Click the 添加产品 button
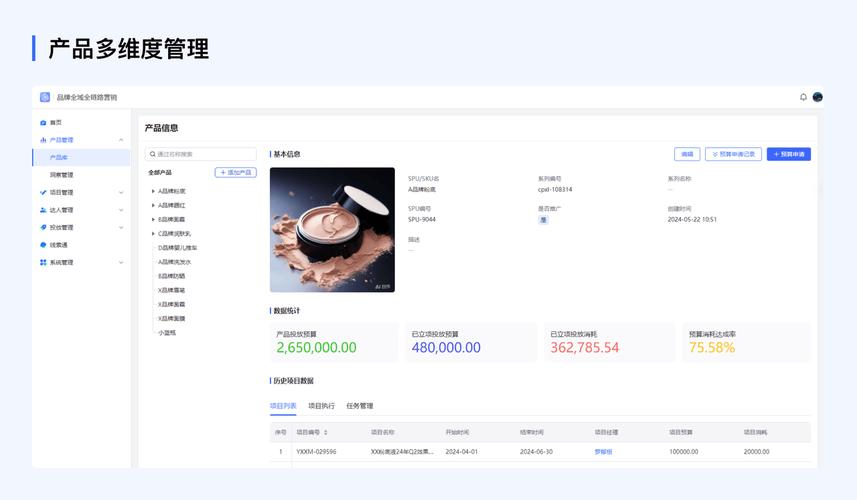The width and height of the screenshot is (857, 500). tap(236, 173)
